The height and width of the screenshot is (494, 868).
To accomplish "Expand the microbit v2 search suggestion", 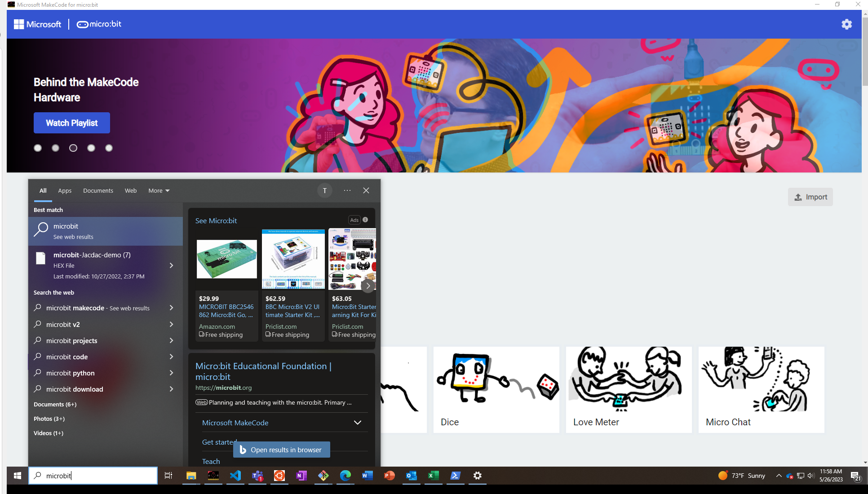I will (x=171, y=324).
